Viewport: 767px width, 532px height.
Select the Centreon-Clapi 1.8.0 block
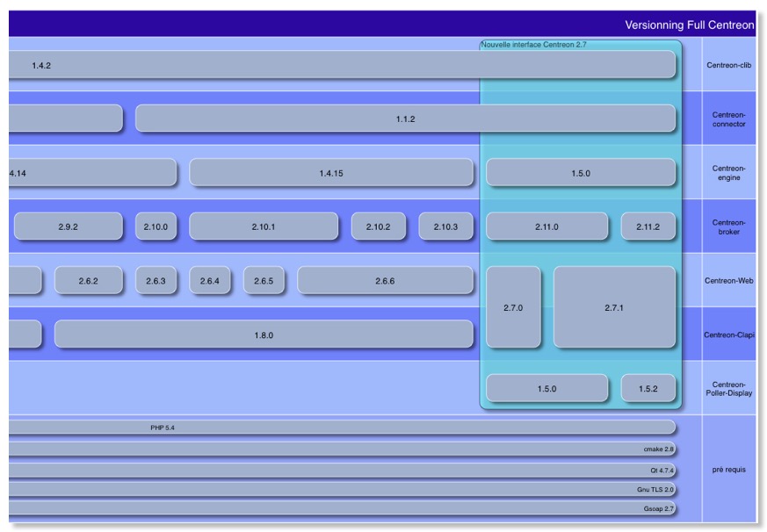(264, 334)
